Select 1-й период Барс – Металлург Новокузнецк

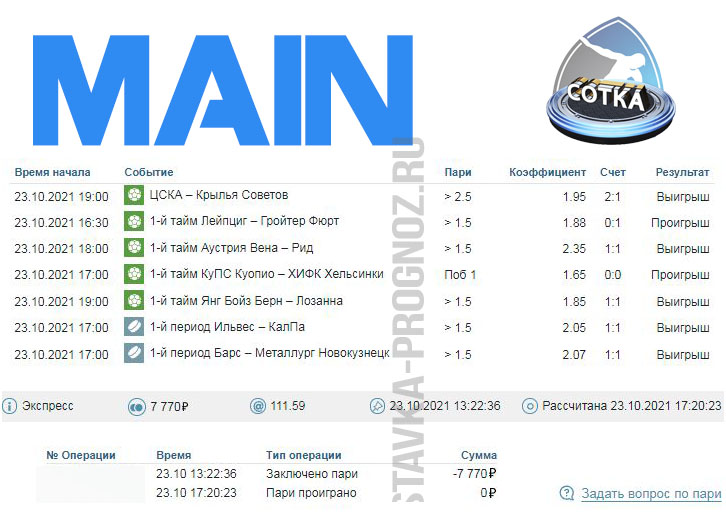(x=269, y=353)
